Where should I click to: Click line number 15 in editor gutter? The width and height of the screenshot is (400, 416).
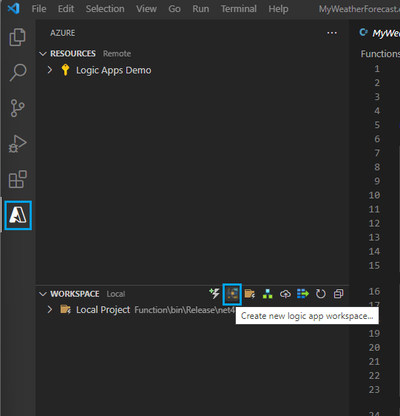point(374,265)
